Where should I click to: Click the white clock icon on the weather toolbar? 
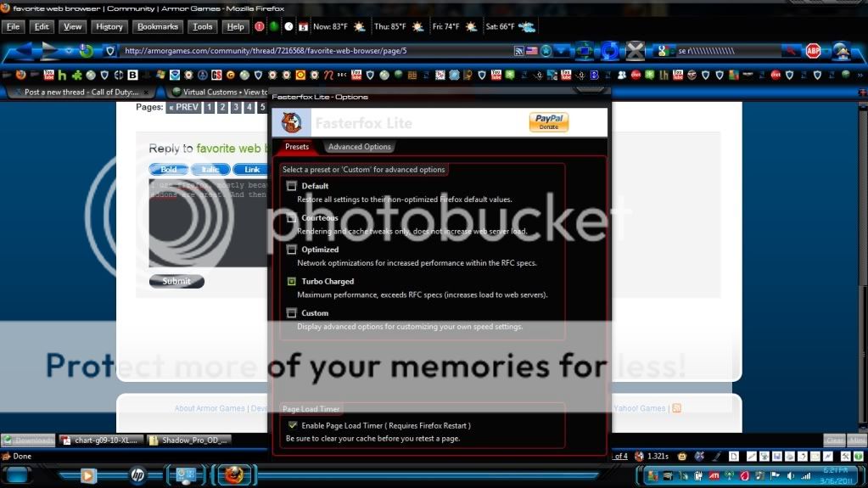point(289,26)
